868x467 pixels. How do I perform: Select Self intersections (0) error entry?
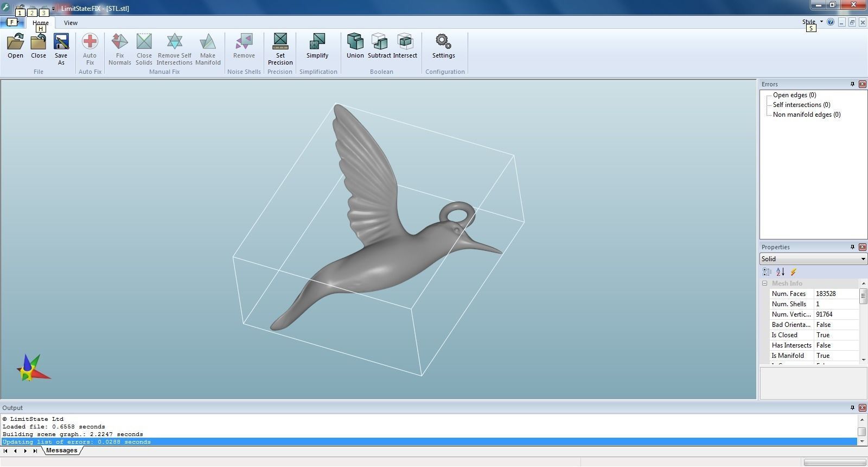801,105
